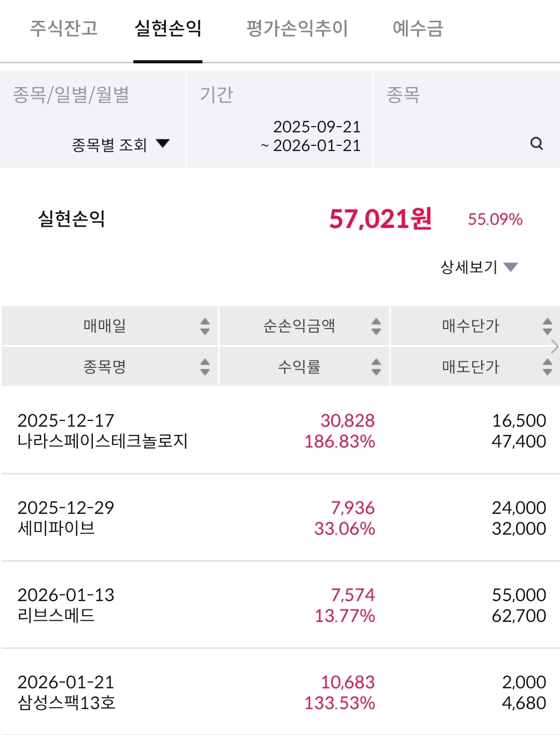Sort by 매수단가 using its sort arrows

(x=547, y=326)
